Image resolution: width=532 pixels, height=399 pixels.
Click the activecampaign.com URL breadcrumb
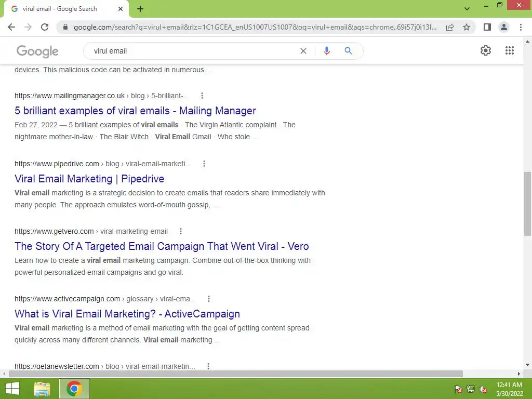point(105,299)
